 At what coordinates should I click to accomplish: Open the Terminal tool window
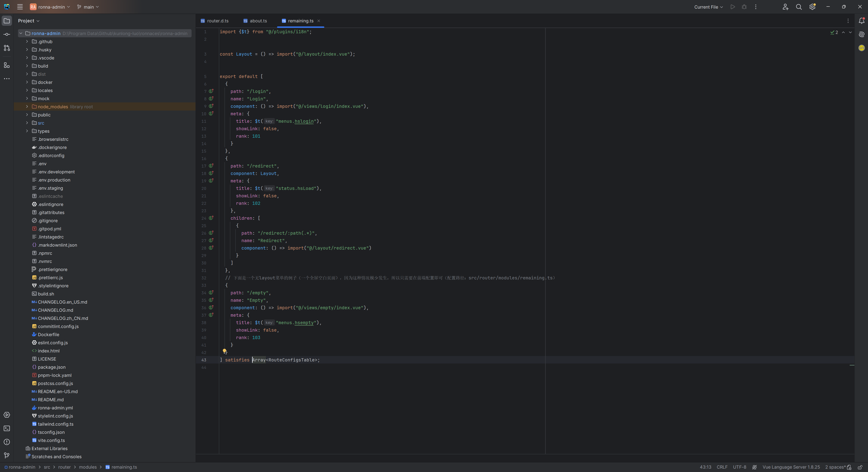click(x=7, y=428)
